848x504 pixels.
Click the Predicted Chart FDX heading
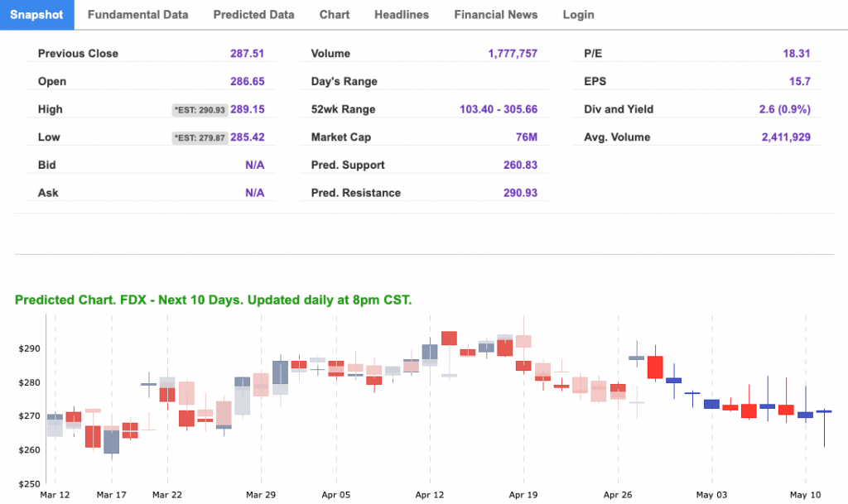213,300
